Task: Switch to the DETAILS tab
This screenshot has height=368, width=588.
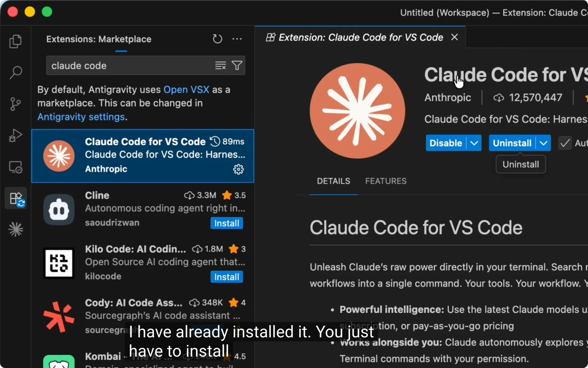Action: [334, 181]
